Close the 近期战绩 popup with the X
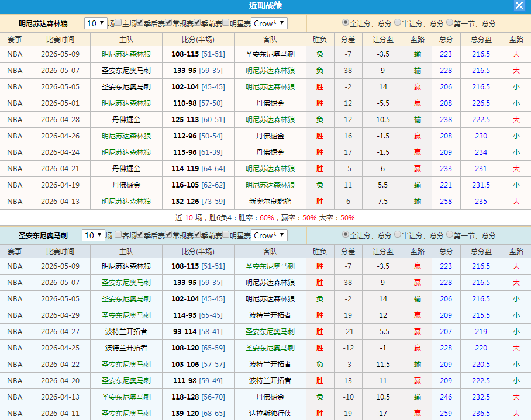Screen dimensions: 531x420 (519, 5)
